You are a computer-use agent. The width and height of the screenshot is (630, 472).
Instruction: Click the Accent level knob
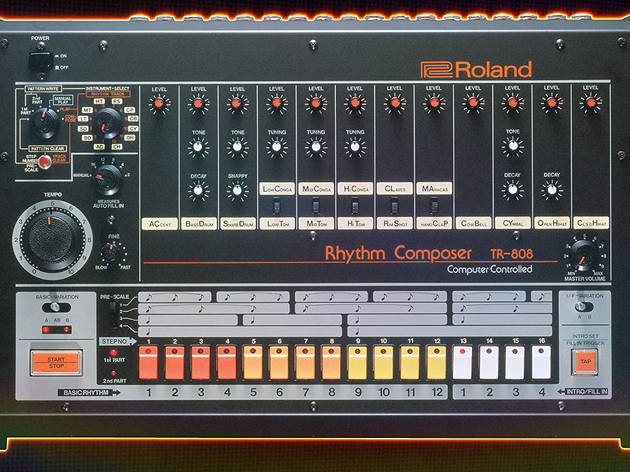(x=159, y=104)
